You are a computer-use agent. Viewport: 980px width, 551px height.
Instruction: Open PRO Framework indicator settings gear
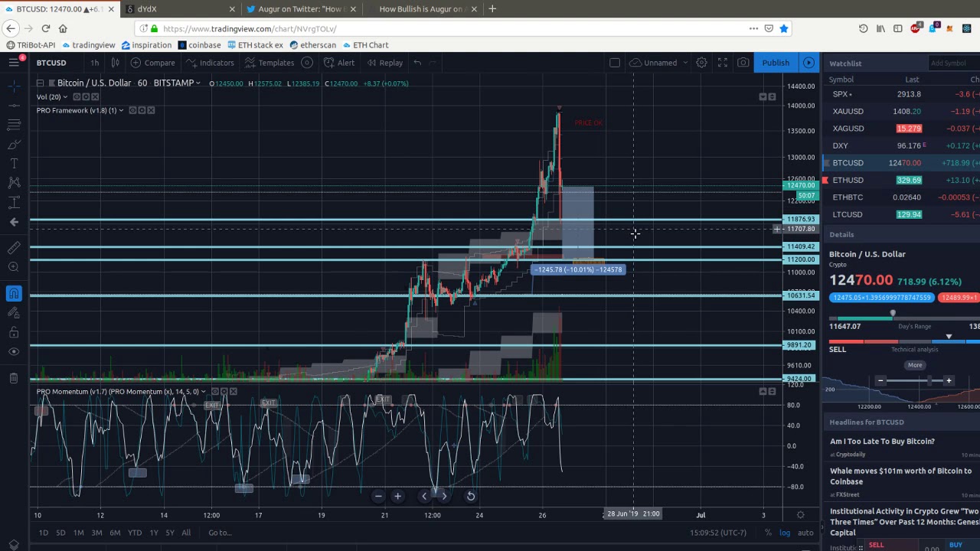(x=142, y=110)
